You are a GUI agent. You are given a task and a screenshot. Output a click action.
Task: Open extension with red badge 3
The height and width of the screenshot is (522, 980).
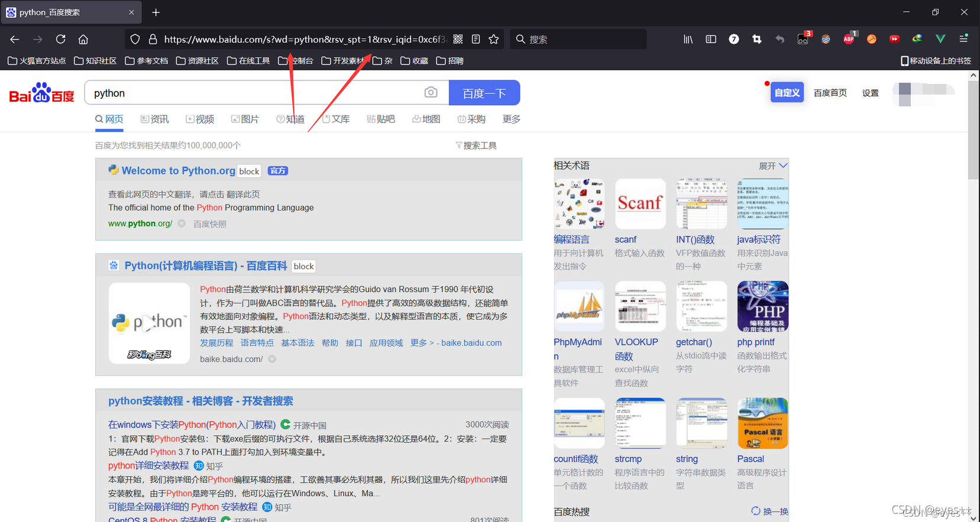[803, 39]
